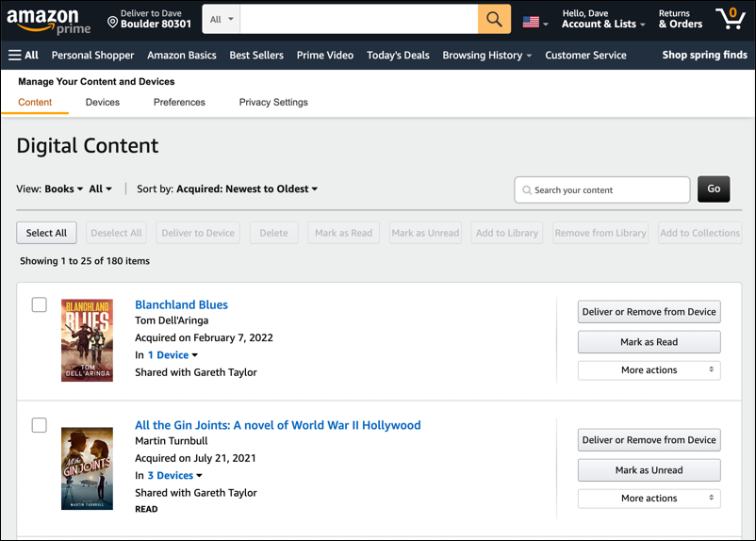This screenshot has width=756, height=541.
Task: Open the shopping cart icon
Action: (731, 19)
